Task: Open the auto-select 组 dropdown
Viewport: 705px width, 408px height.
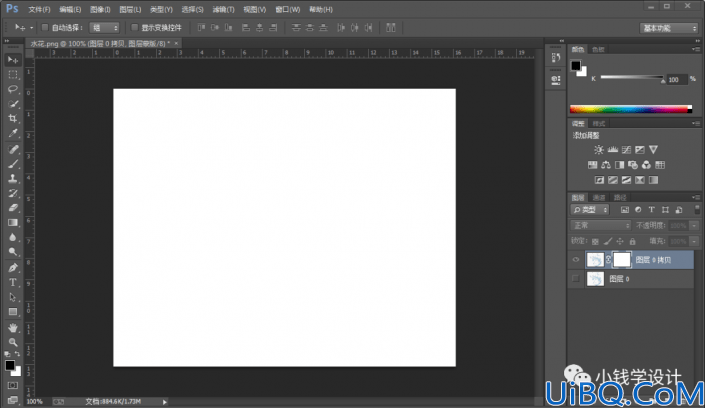Action: (x=104, y=28)
